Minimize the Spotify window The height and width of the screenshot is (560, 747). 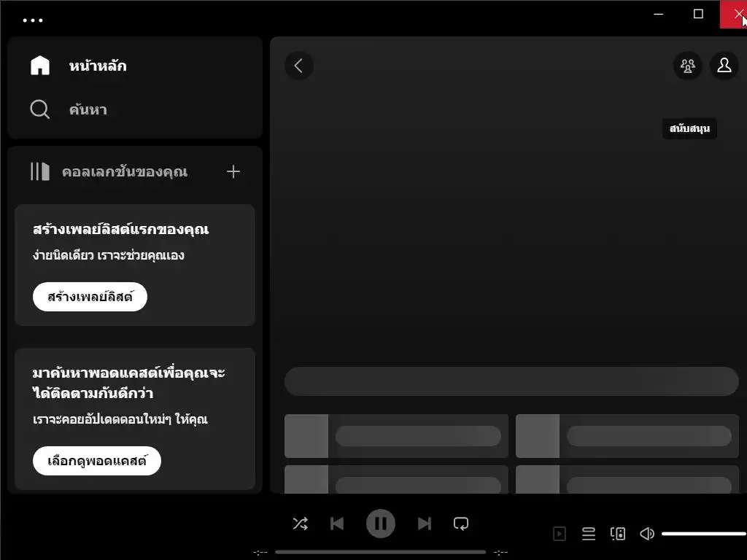(x=659, y=14)
